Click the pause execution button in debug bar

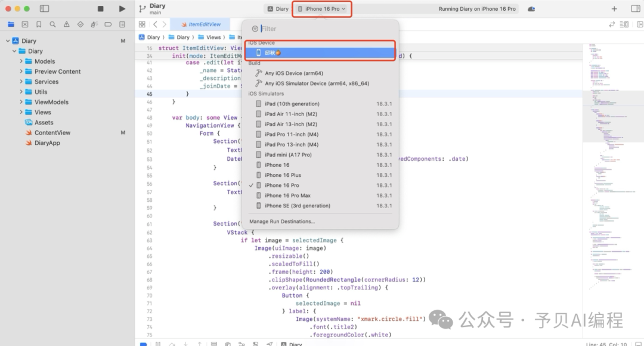click(x=157, y=344)
